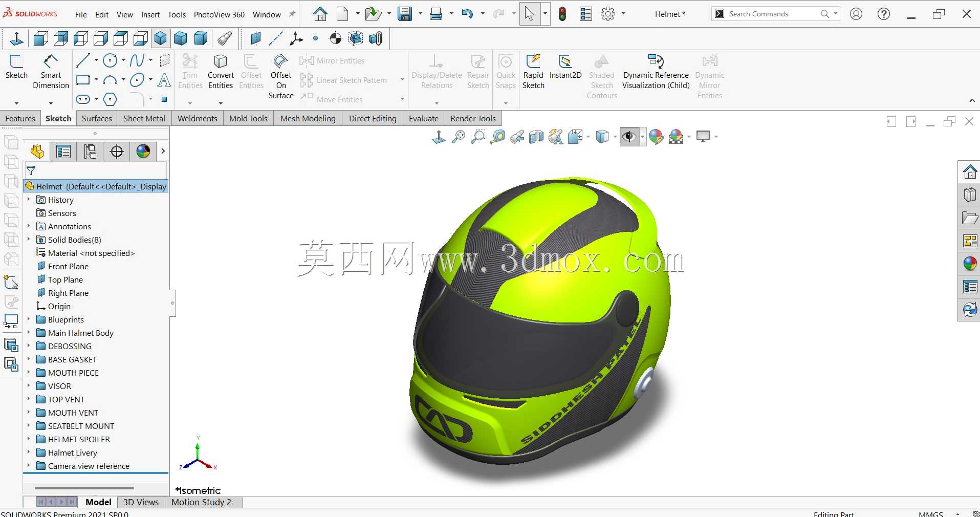Image resolution: width=980 pixels, height=517 pixels.
Task: Click the Help question mark icon
Action: tap(884, 14)
